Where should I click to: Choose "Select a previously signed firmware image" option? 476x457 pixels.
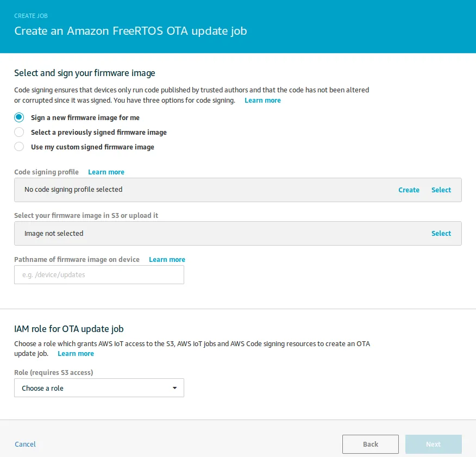coord(19,132)
